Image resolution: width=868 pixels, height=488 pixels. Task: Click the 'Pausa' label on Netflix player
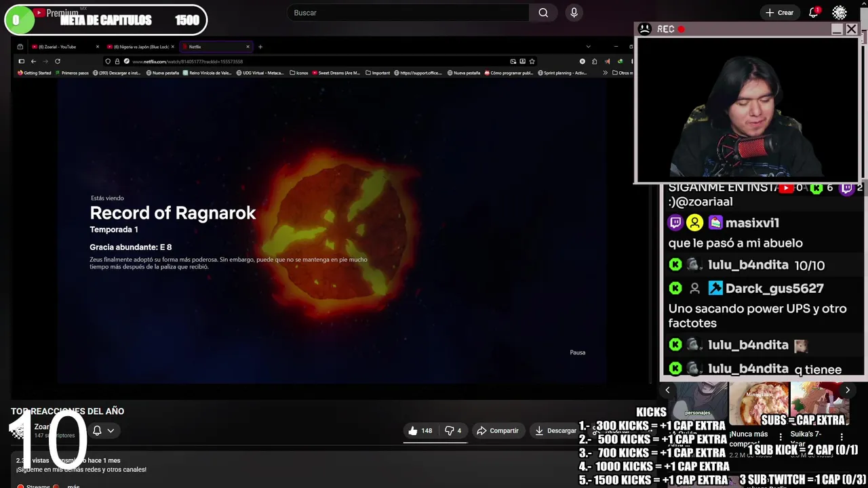tap(578, 352)
